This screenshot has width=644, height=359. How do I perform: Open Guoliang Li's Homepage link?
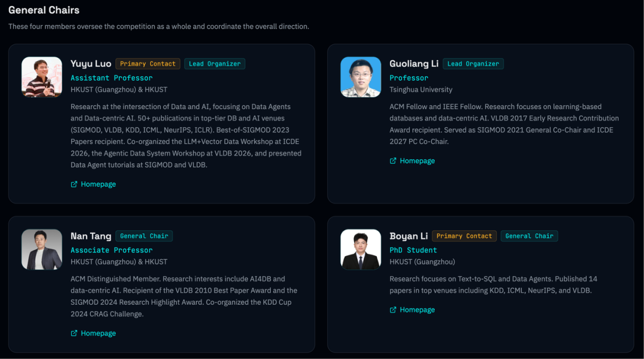click(x=417, y=161)
